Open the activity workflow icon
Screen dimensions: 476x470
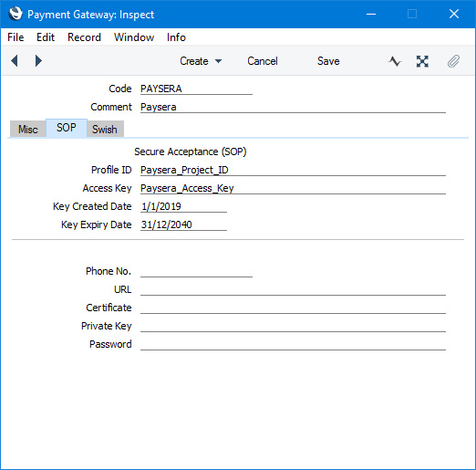[x=395, y=61]
